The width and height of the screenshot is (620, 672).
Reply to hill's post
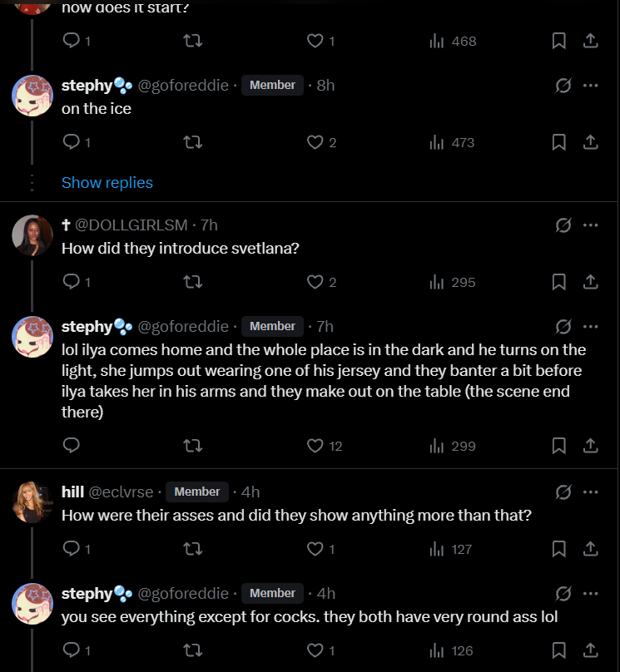click(x=72, y=550)
